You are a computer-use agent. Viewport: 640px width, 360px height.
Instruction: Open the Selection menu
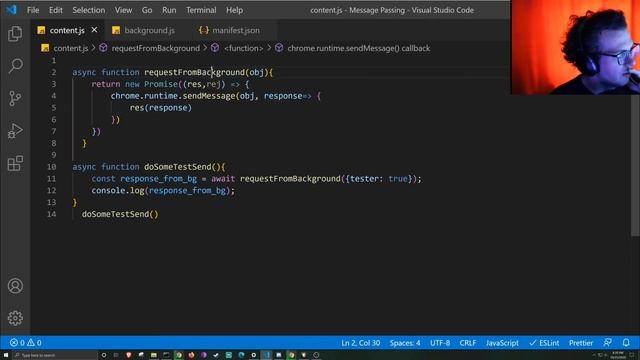pyautogui.click(x=89, y=10)
